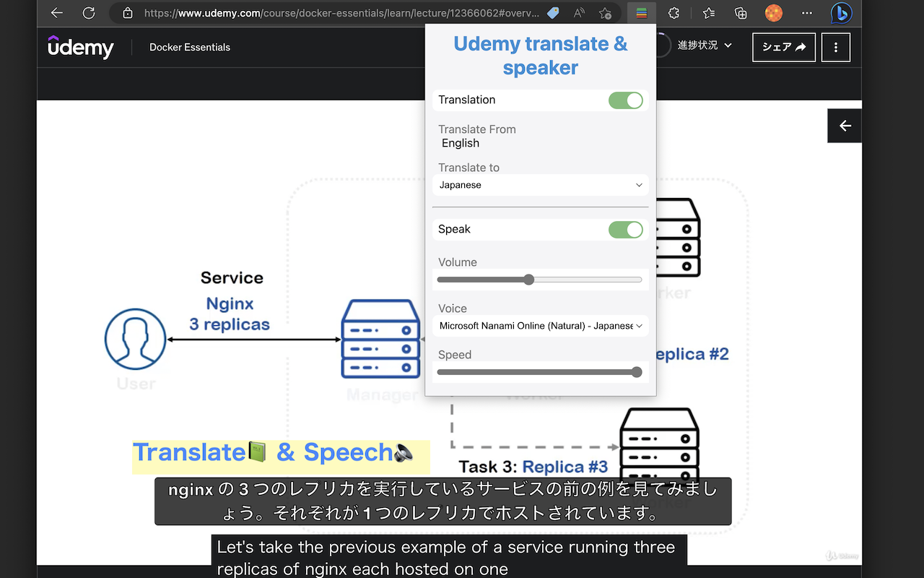Click the シェア share button
The width and height of the screenshot is (924, 578).
click(x=784, y=47)
